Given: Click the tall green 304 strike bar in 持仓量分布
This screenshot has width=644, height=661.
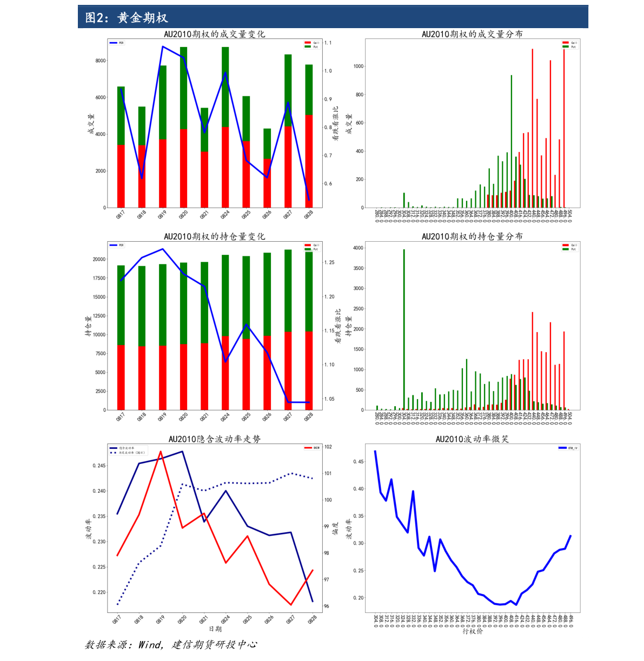Looking at the screenshot, I should click(404, 329).
